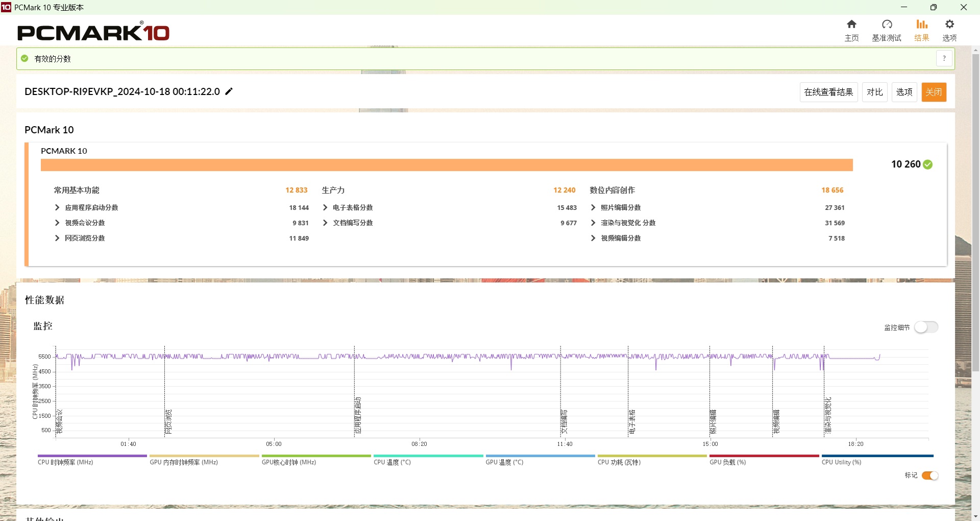Go to the 主页 home icon

[x=851, y=24]
